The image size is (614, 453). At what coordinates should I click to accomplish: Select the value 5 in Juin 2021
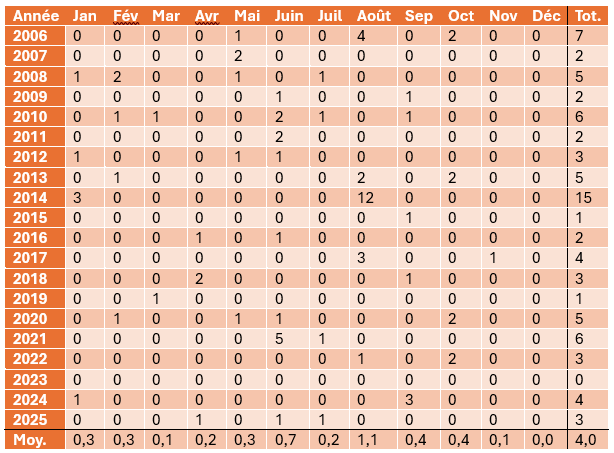(x=280, y=339)
